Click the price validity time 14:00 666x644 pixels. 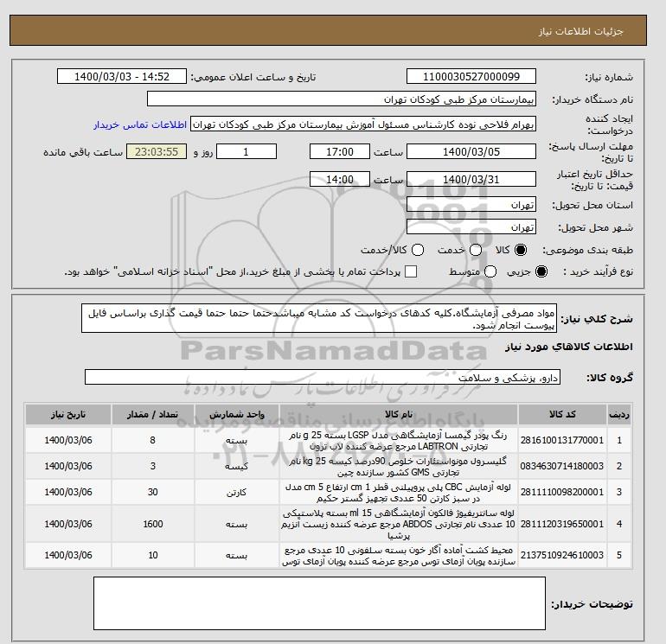point(340,179)
